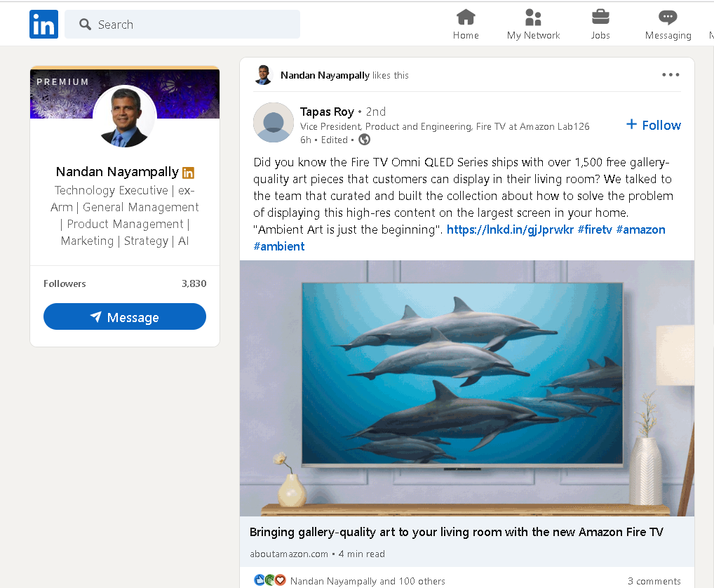Open the Jobs briefcase icon
Screen dimensions: 714x588
point(600,17)
